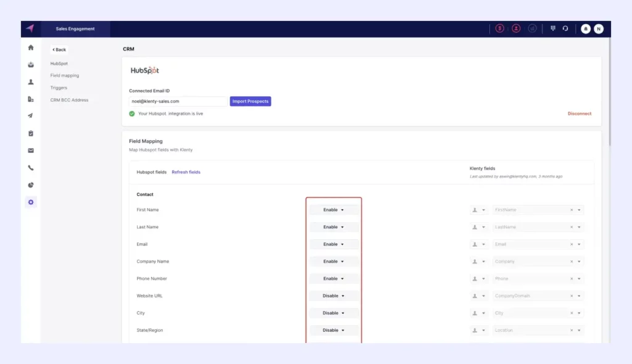Open the Disable dropdown for City
The height and width of the screenshot is (364, 632).
click(x=333, y=313)
